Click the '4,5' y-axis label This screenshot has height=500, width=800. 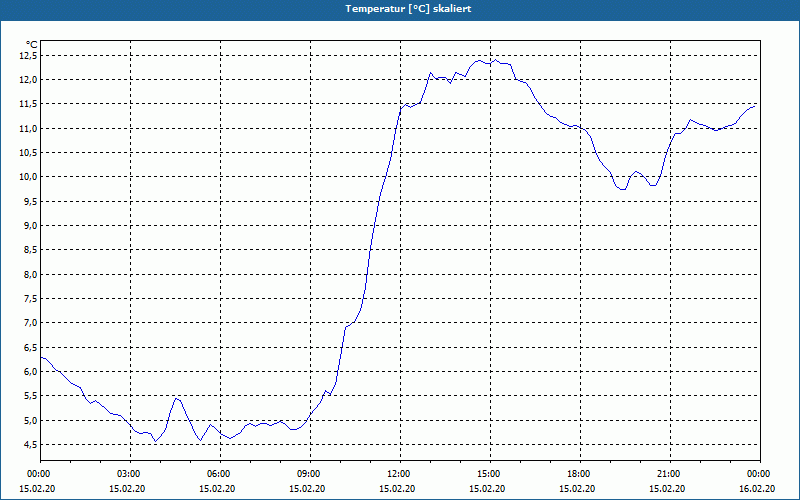(30, 445)
